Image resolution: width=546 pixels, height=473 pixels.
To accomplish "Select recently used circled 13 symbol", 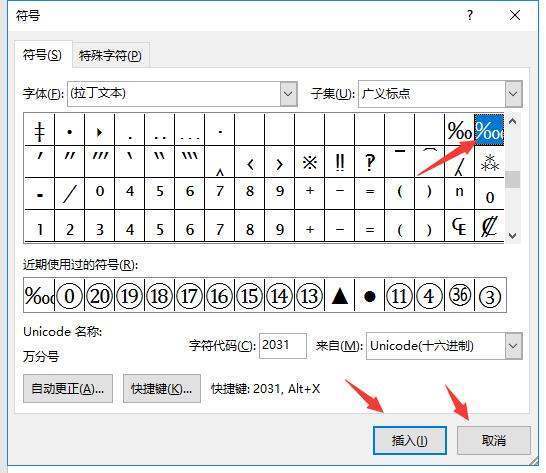I will pos(310,296).
